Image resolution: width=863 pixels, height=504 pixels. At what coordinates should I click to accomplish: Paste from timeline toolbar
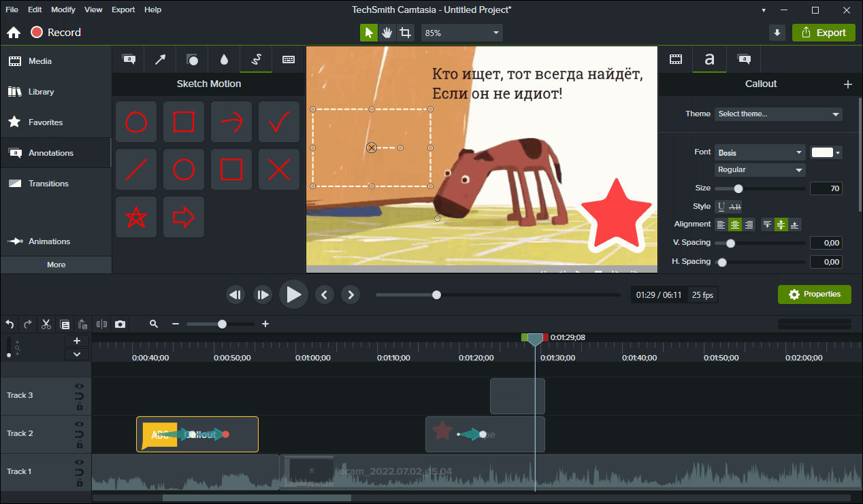(82, 324)
